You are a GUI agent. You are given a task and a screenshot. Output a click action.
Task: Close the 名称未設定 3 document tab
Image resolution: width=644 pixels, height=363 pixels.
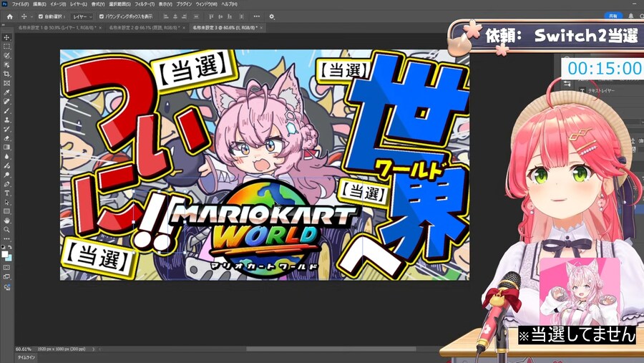tap(261, 27)
